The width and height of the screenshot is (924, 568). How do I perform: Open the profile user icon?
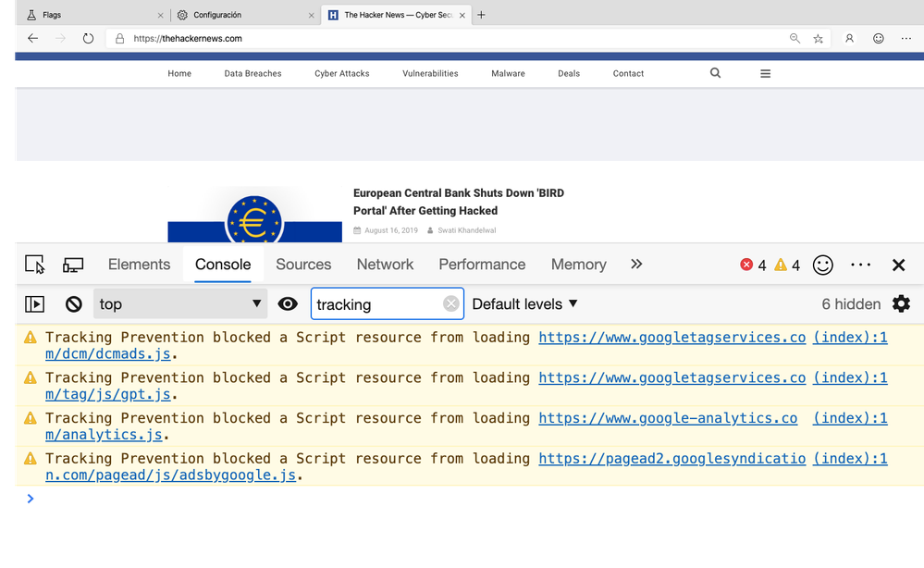(x=849, y=38)
